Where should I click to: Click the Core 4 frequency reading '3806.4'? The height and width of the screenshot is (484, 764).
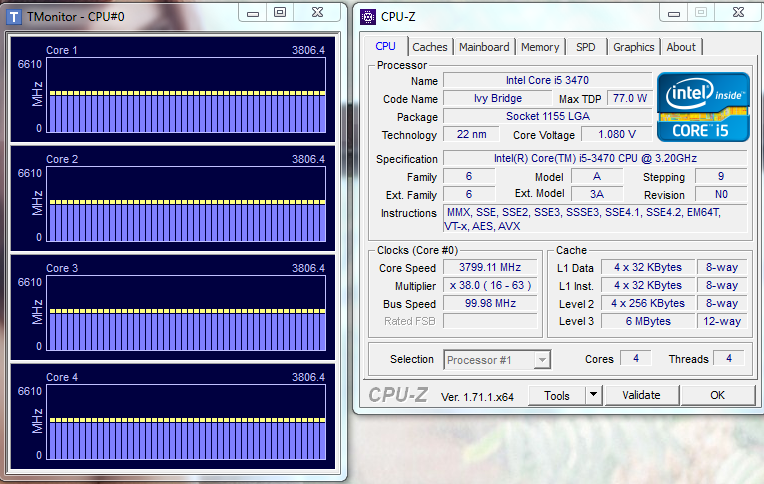[308, 377]
